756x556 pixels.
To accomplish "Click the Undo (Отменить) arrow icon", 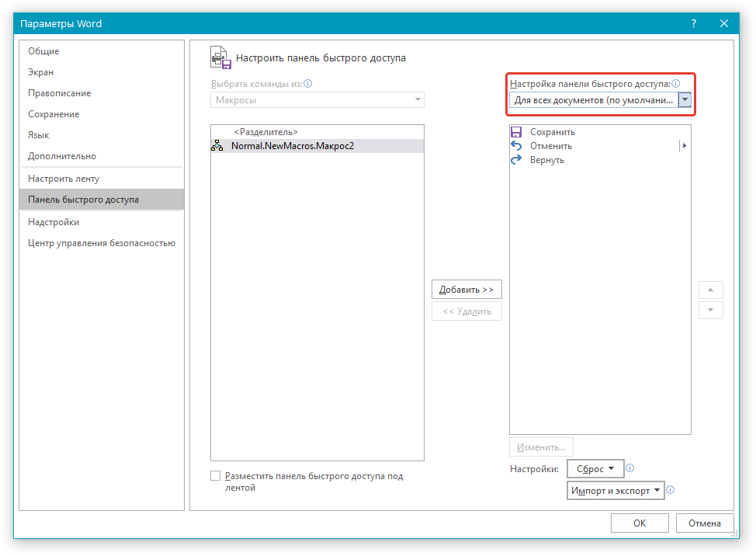I will point(516,146).
